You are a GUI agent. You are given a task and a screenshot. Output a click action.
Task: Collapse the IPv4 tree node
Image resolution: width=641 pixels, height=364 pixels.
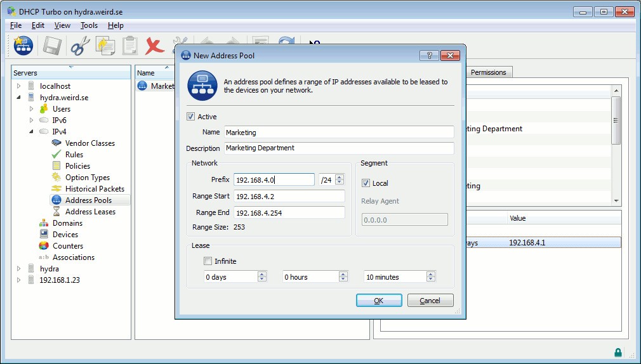tap(31, 132)
